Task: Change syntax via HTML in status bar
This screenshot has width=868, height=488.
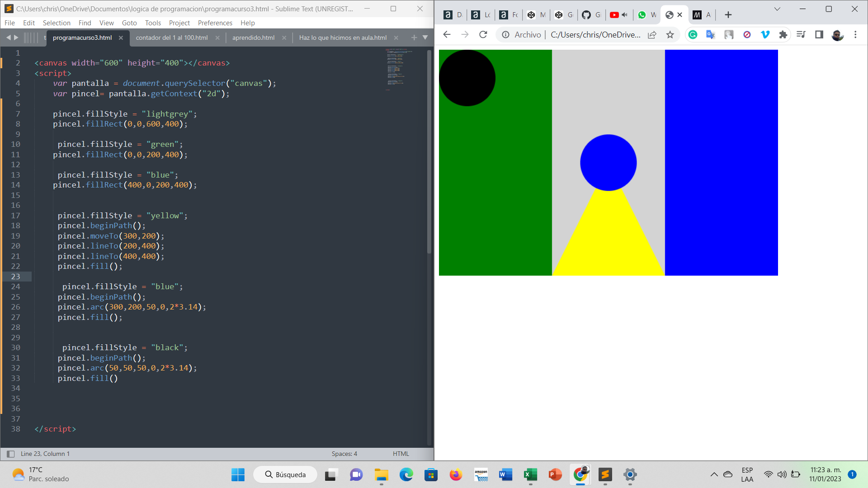Action: coord(401,454)
